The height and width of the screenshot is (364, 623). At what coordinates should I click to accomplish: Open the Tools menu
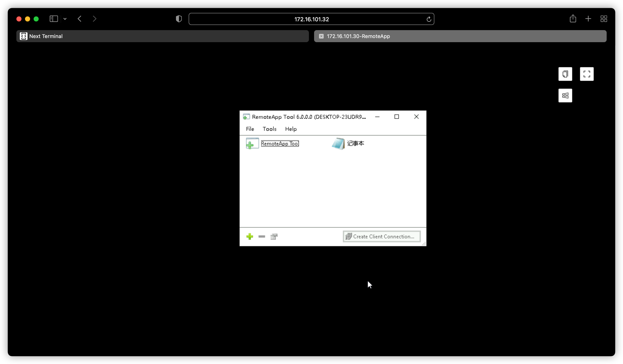tap(270, 129)
